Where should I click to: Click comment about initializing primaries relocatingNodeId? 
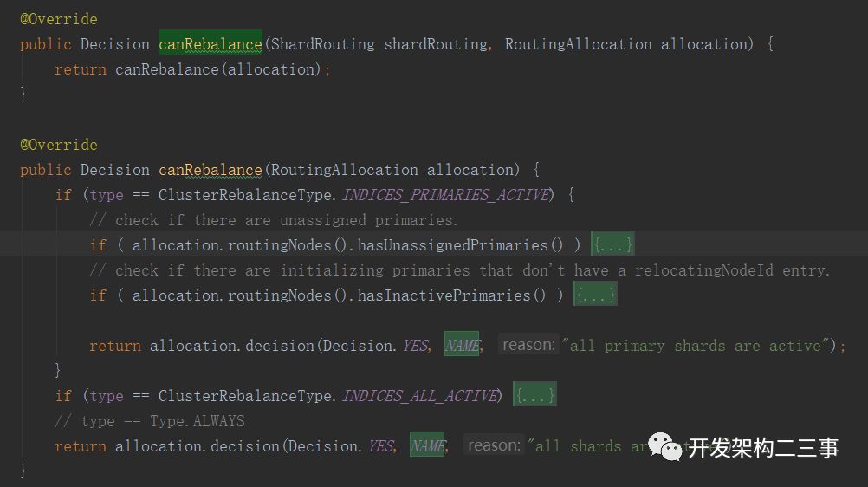click(x=459, y=269)
